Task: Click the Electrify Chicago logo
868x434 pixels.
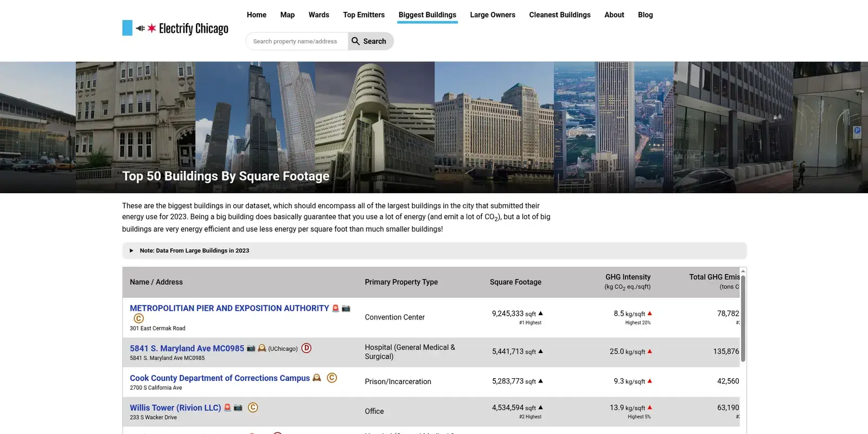Action: [x=175, y=28]
